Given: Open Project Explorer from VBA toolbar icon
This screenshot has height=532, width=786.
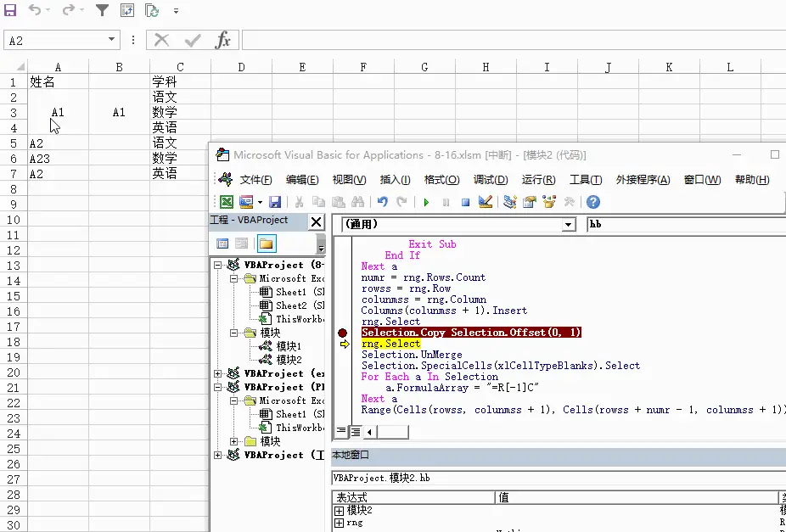Looking at the screenshot, I should 510,202.
